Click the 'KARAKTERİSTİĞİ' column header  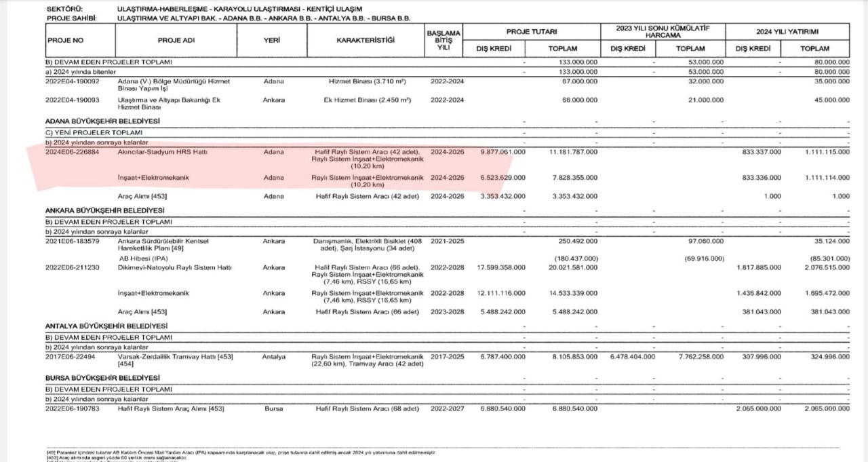coord(366,40)
